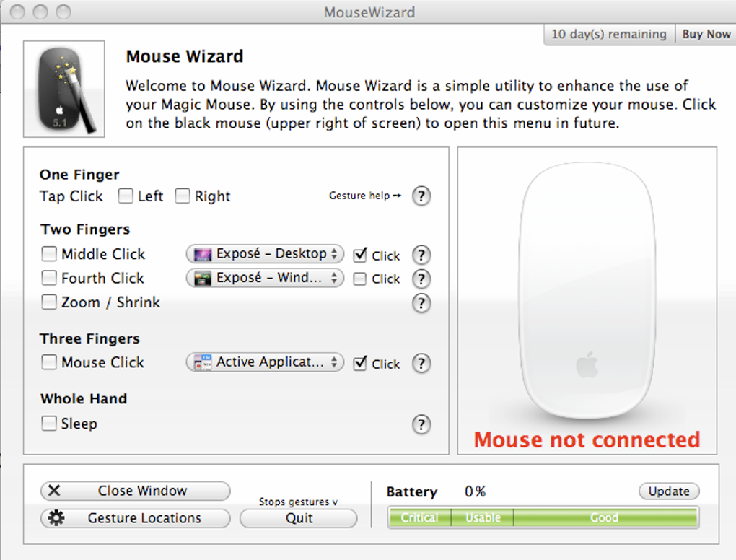Click the MouseWizard window title
The image size is (736, 560).
(x=369, y=12)
